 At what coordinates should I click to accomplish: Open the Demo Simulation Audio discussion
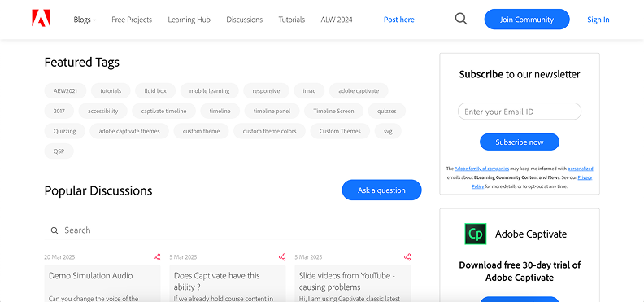point(91,276)
